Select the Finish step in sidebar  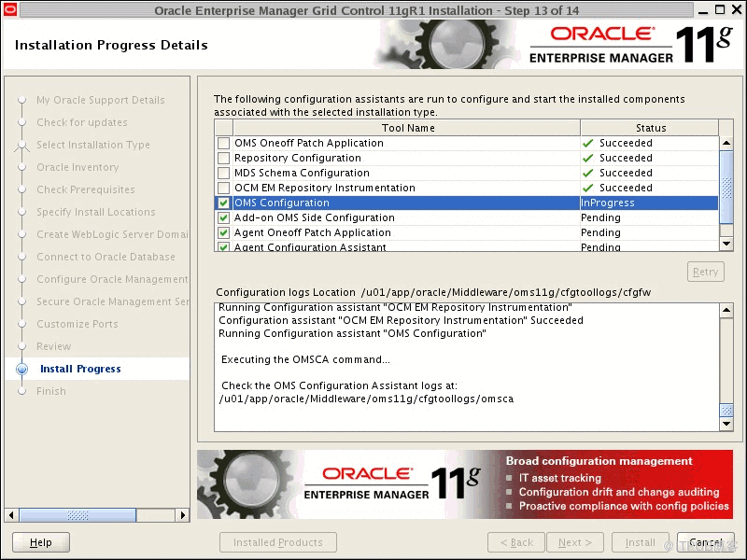click(51, 391)
